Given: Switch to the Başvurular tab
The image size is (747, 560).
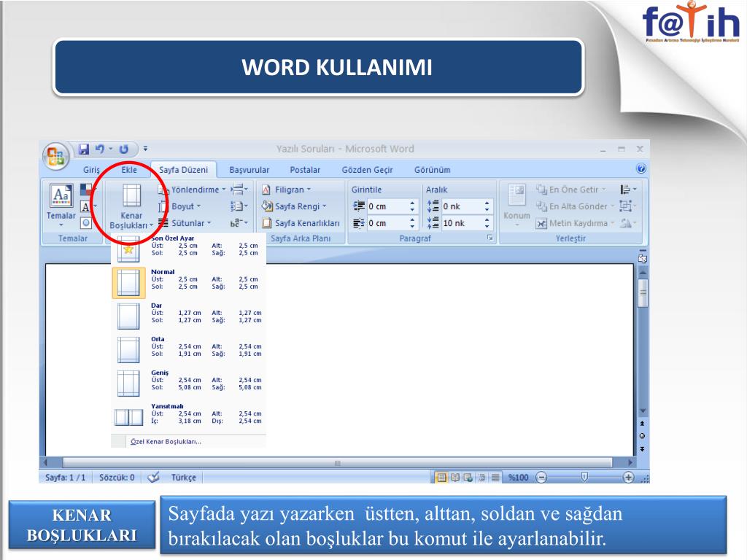Looking at the screenshot, I should 249,169.
